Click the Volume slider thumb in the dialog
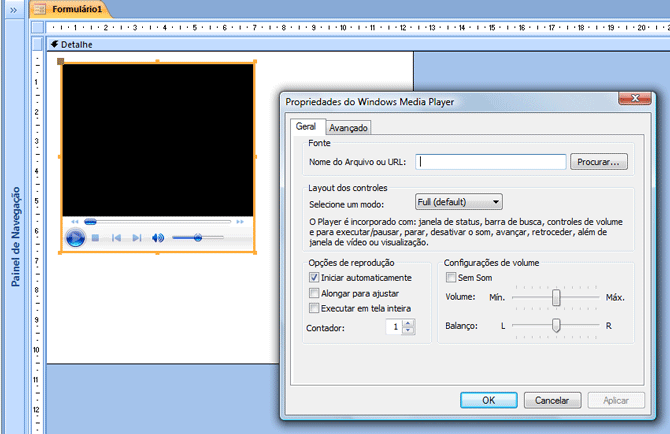The image size is (670, 434). [556, 297]
